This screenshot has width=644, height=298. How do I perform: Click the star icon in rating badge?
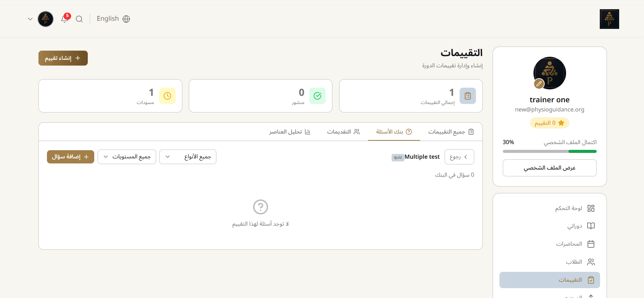(561, 123)
